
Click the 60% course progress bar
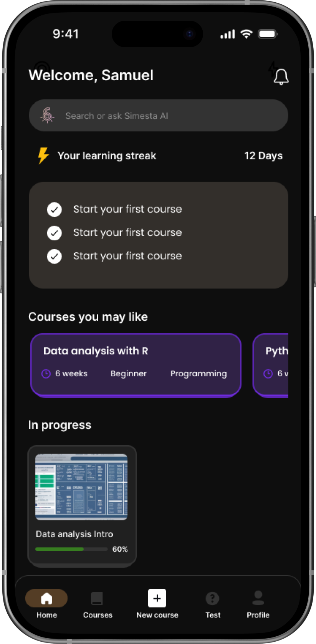pos(71,549)
